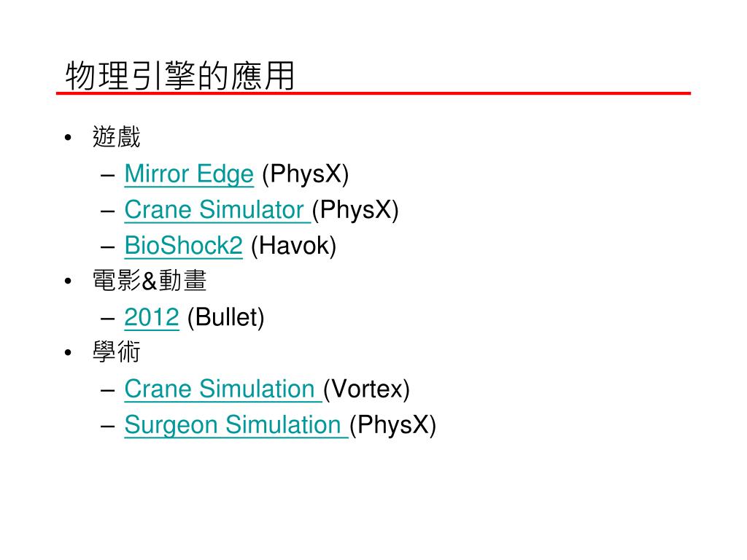The height and width of the screenshot is (560, 747).
Task: Click the bullet dot before 學術
Action: click(x=68, y=353)
